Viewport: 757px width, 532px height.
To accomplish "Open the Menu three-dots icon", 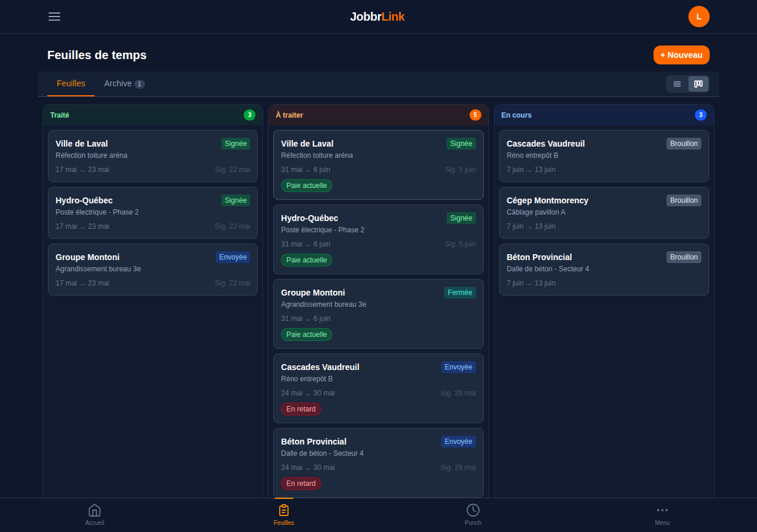I will pos(662,510).
